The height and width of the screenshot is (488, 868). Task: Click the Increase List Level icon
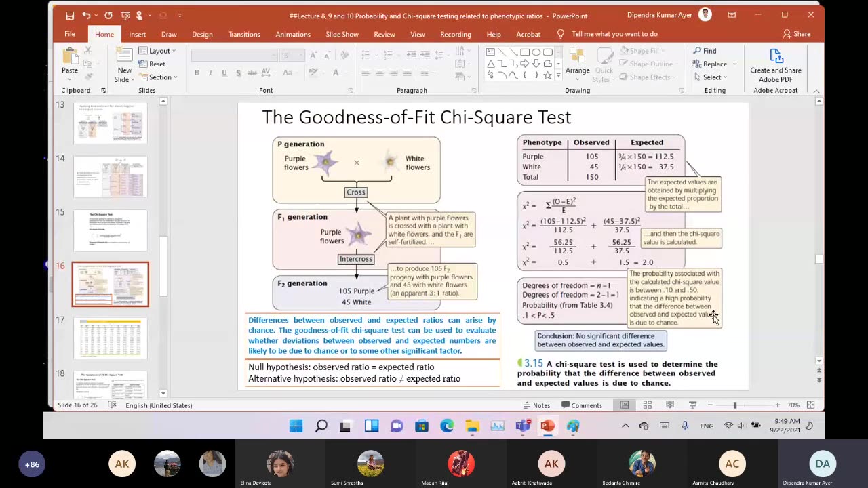click(425, 55)
